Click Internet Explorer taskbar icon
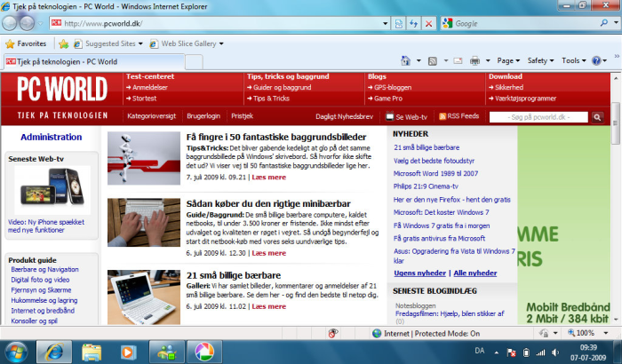Image resolution: width=622 pixels, height=364 pixels. click(x=54, y=352)
